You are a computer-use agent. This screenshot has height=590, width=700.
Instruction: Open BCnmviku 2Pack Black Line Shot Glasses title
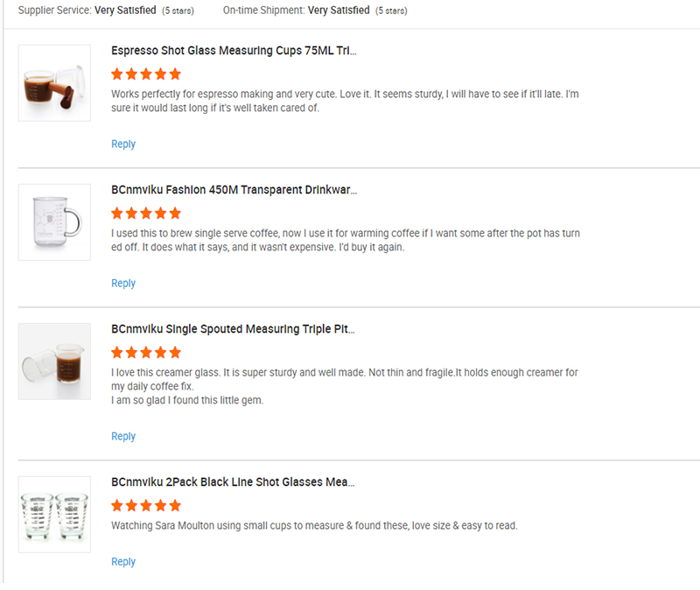click(233, 482)
